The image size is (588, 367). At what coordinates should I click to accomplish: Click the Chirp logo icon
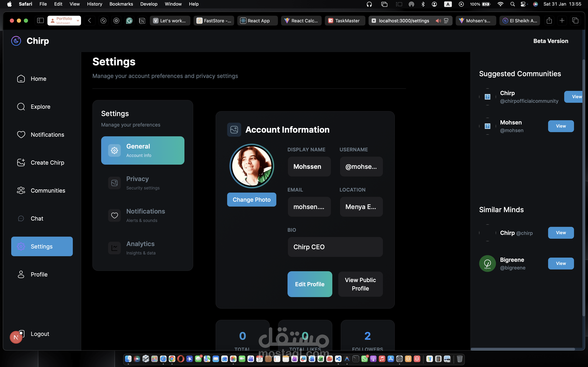(16, 41)
